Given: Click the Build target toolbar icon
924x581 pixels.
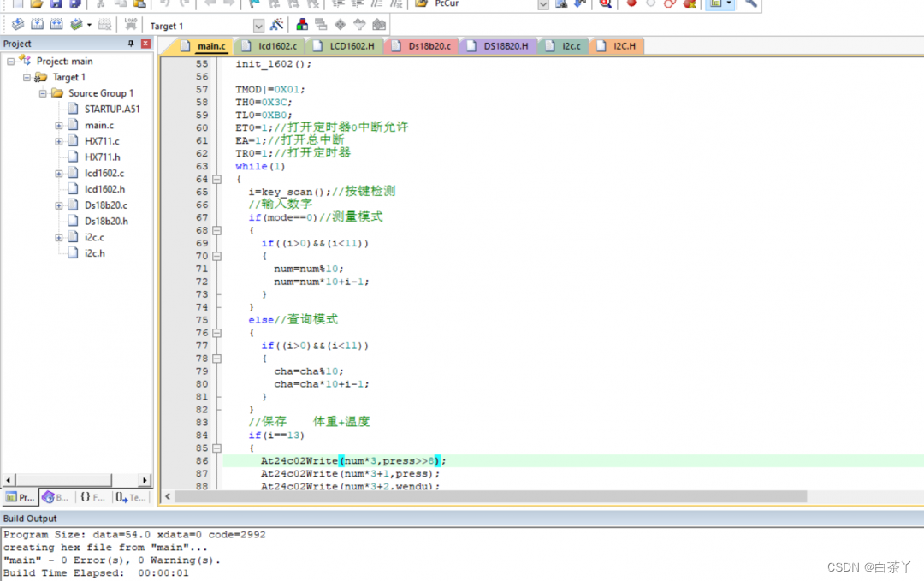Looking at the screenshot, I should pos(38,25).
